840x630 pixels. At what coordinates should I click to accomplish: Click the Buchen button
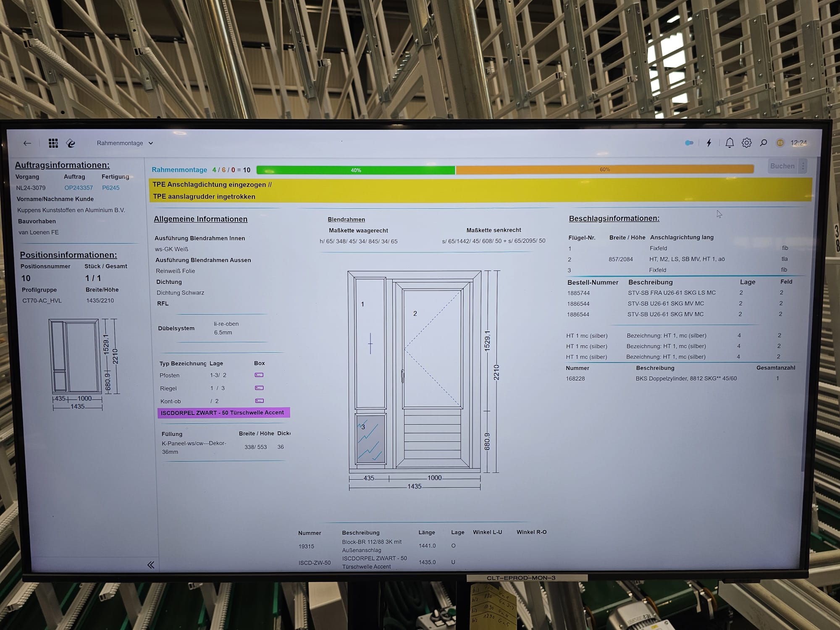(782, 166)
